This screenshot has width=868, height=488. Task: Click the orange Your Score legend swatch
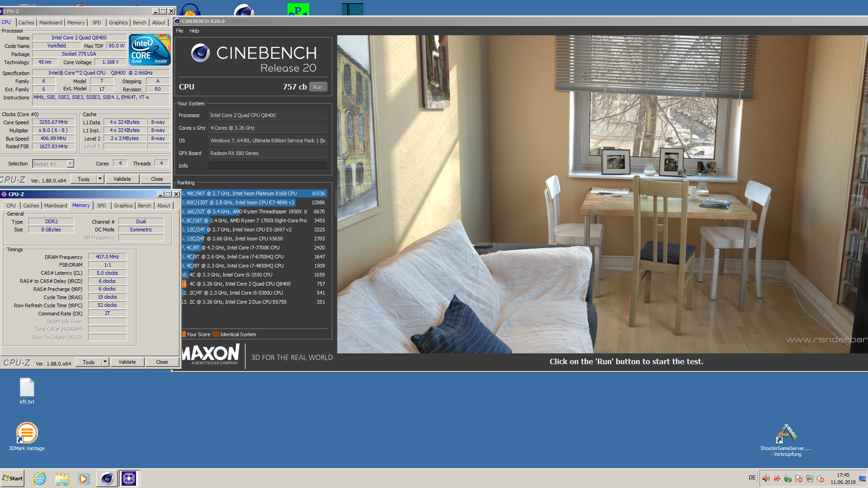tap(184, 334)
